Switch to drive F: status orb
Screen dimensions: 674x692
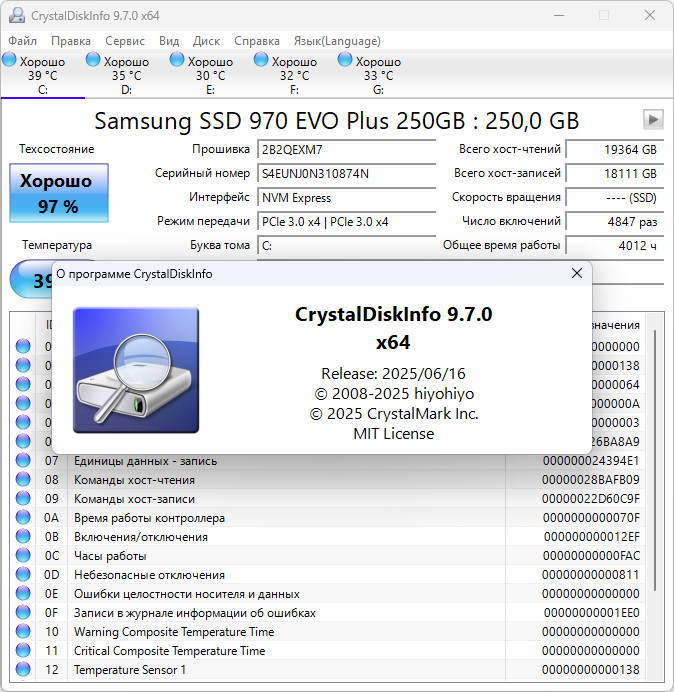click(x=262, y=61)
